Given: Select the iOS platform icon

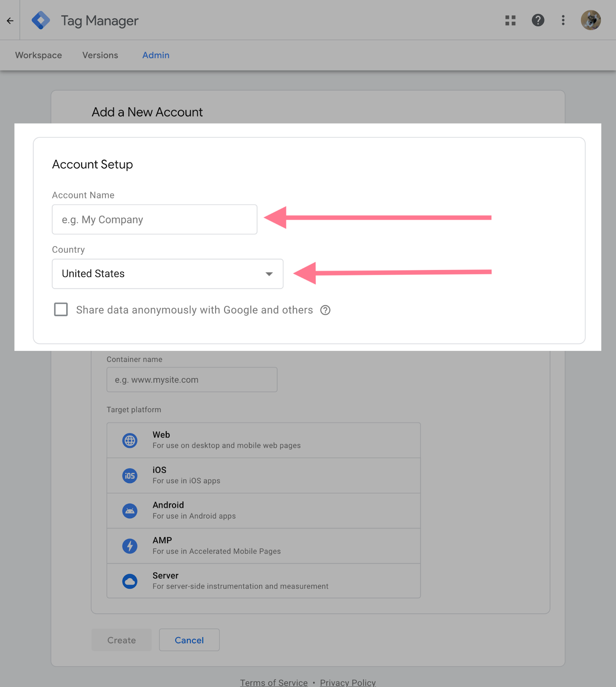Looking at the screenshot, I should (x=130, y=476).
